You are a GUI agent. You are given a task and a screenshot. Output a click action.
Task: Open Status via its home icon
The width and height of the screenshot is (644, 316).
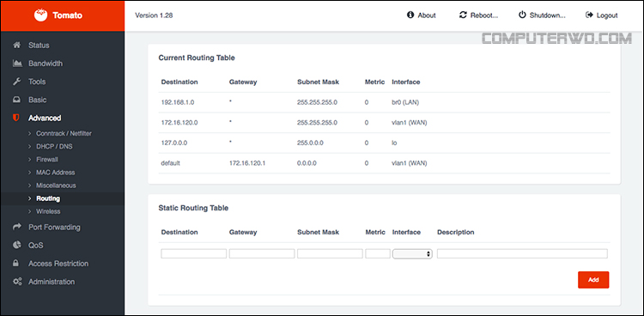coord(17,46)
